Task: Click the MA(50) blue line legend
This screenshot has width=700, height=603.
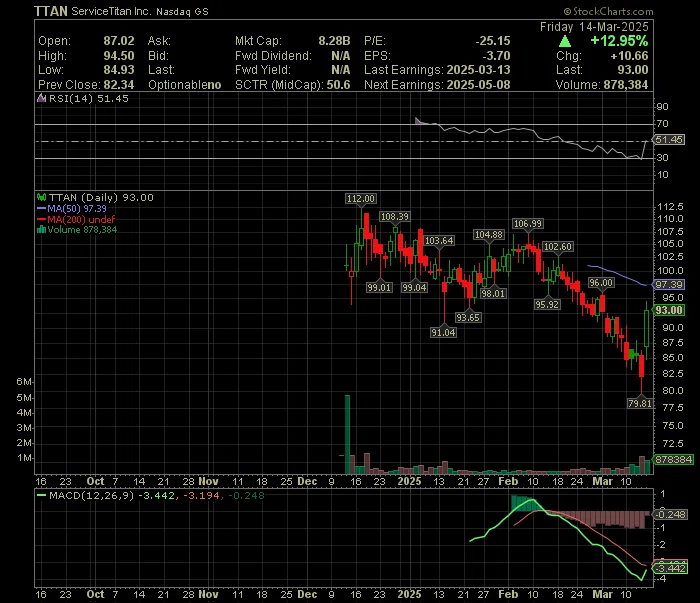Action: pyautogui.click(x=71, y=208)
